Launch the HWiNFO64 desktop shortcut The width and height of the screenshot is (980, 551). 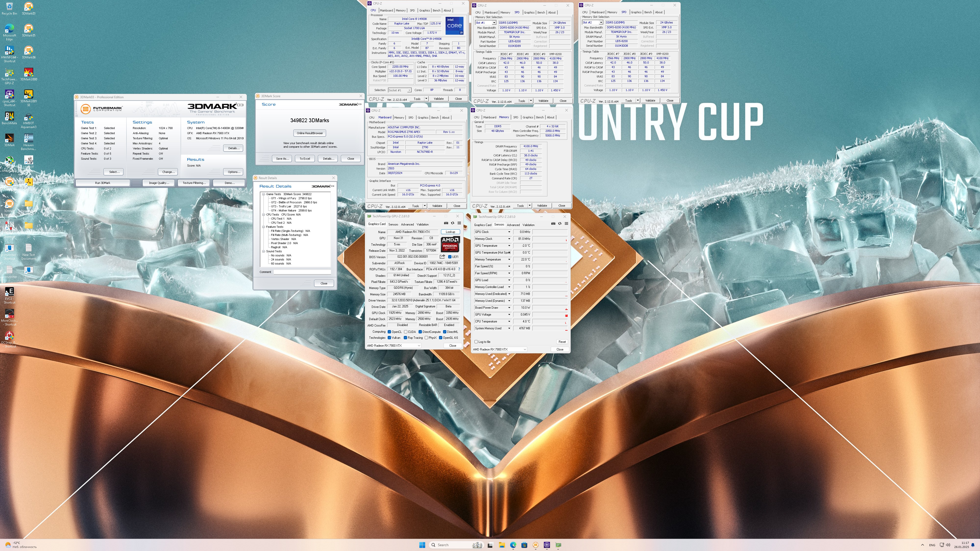9,54
